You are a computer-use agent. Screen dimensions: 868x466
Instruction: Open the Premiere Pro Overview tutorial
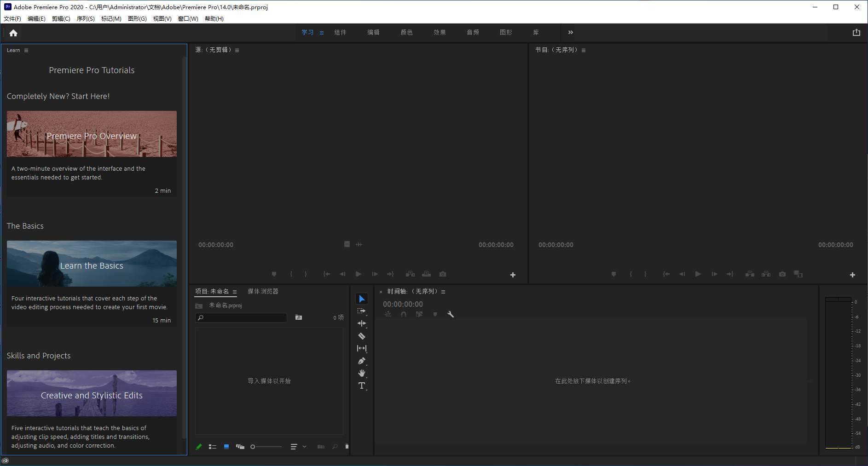(x=92, y=134)
